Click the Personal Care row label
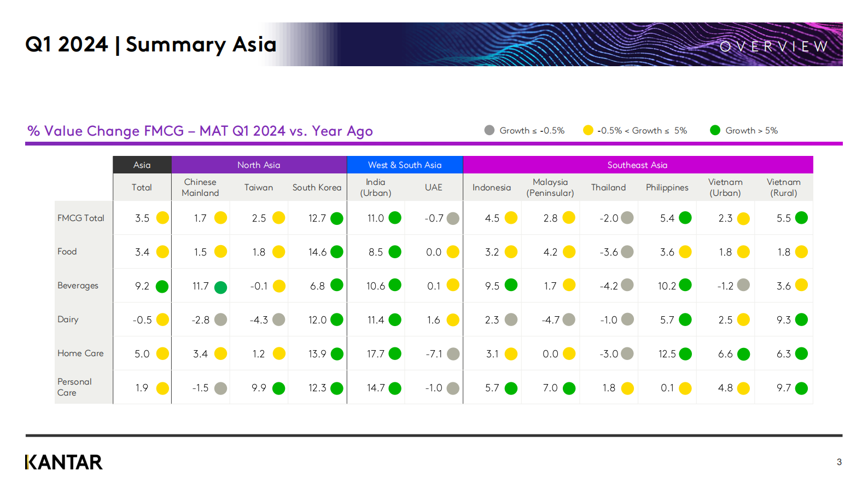The image size is (868, 488). 74,387
